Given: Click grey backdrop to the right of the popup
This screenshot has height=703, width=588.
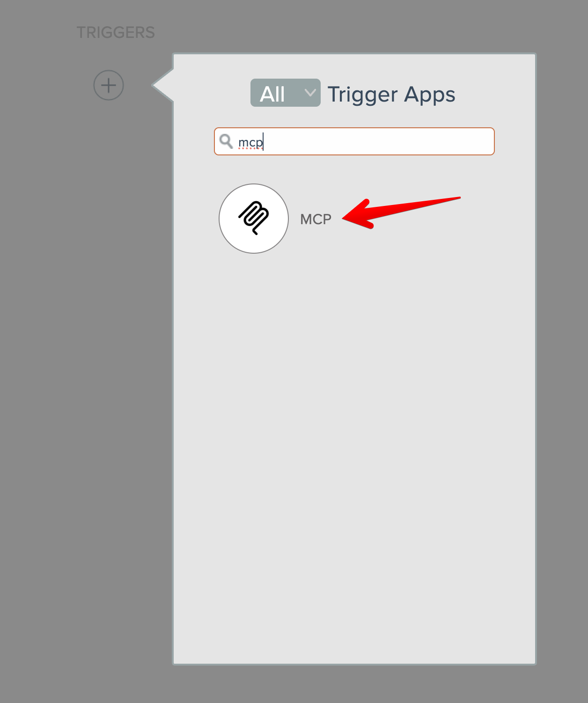Looking at the screenshot, I should (x=562, y=351).
